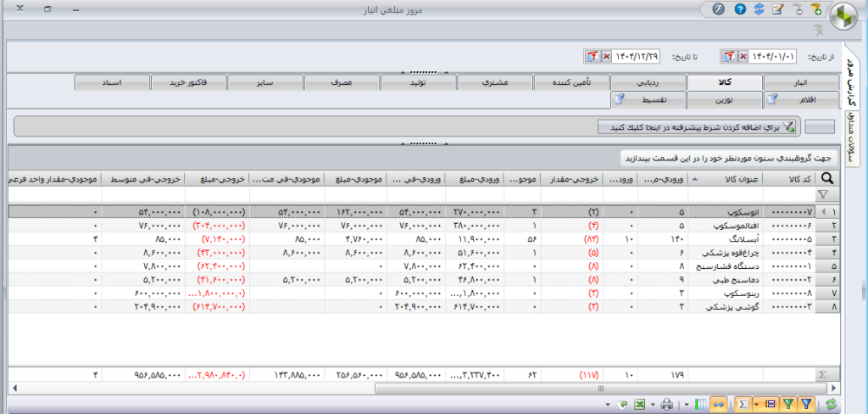The image size is (868, 414).
Task: Click the 'از تاریخ' date field ۱۴۰۴/۰۱/۰۱
Action: click(774, 57)
